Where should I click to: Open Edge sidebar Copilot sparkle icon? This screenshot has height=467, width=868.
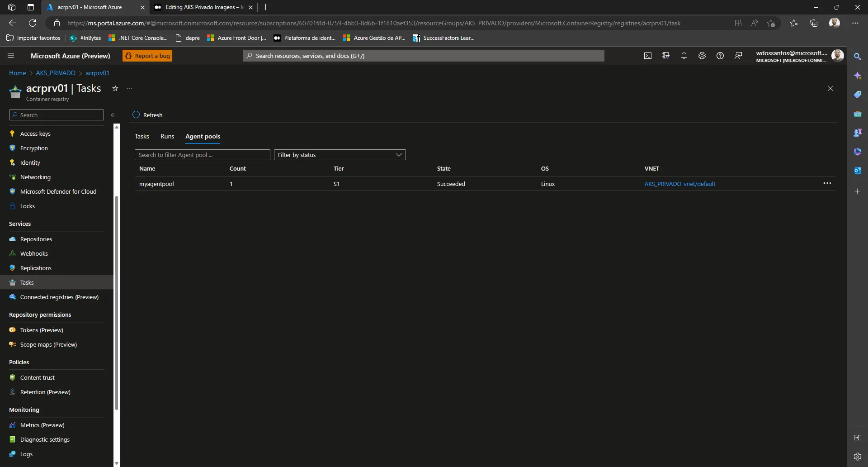click(x=857, y=76)
